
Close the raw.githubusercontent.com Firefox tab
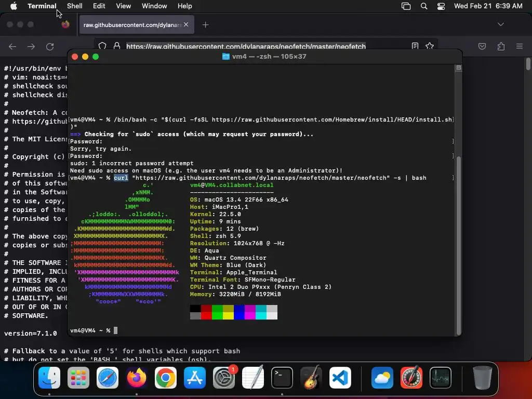[186, 24]
